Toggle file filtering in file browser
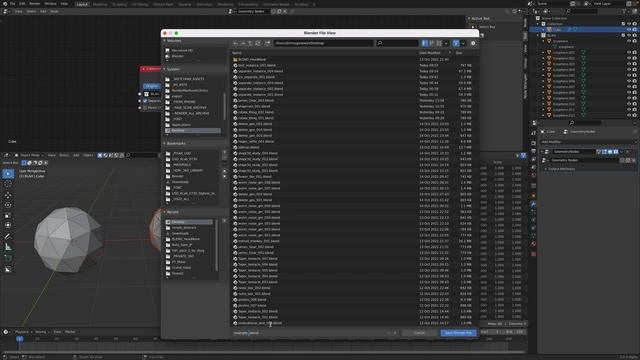The height and width of the screenshot is (360, 640). coord(456,43)
